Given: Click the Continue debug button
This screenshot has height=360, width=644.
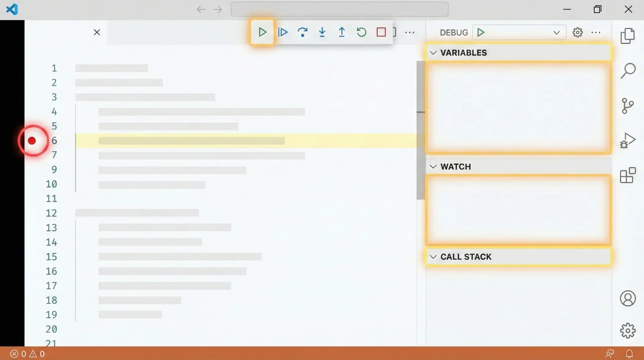Looking at the screenshot, I should [x=262, y=32].
